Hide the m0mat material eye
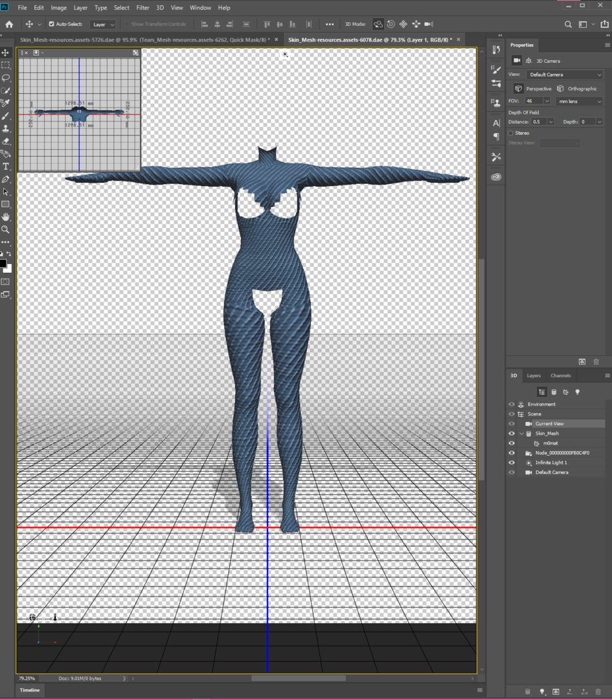This screenshot has height=700, width=612. 512,443
